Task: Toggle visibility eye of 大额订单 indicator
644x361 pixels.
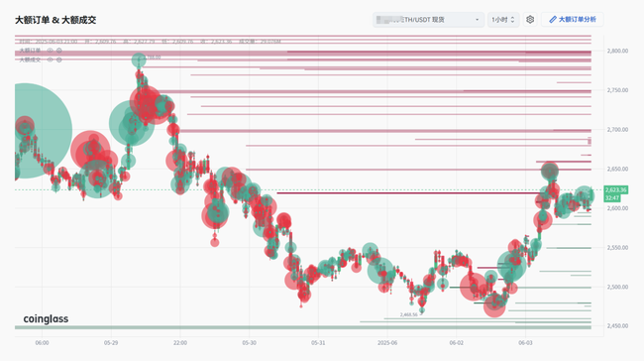Action: point(50,51)
